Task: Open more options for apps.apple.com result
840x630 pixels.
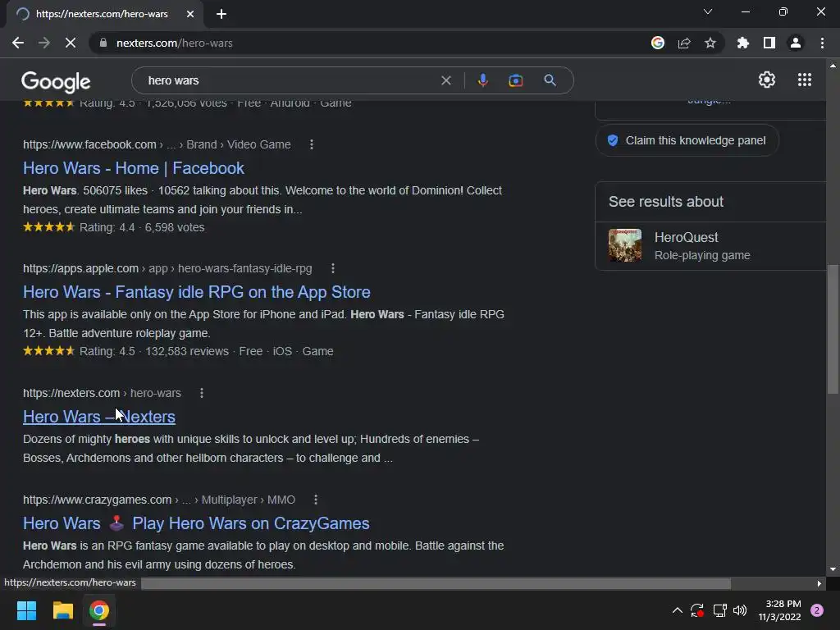Action: coord(333,268)
